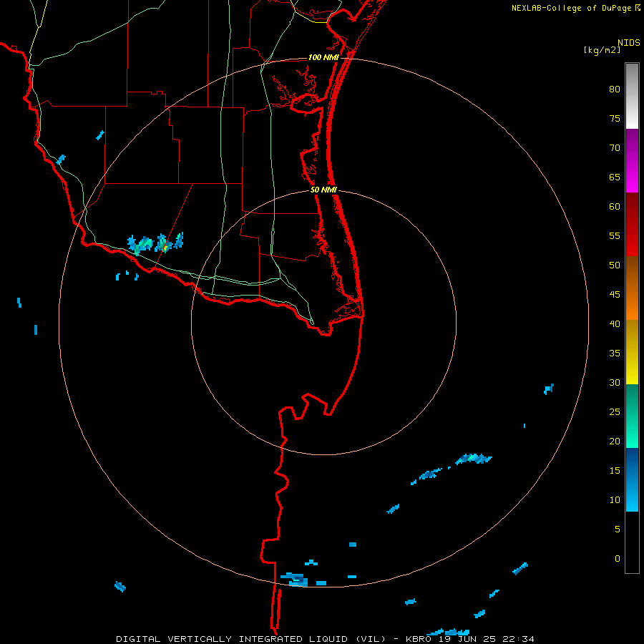
Task: Click the scale value 40
Action: (x=615, y=323)
